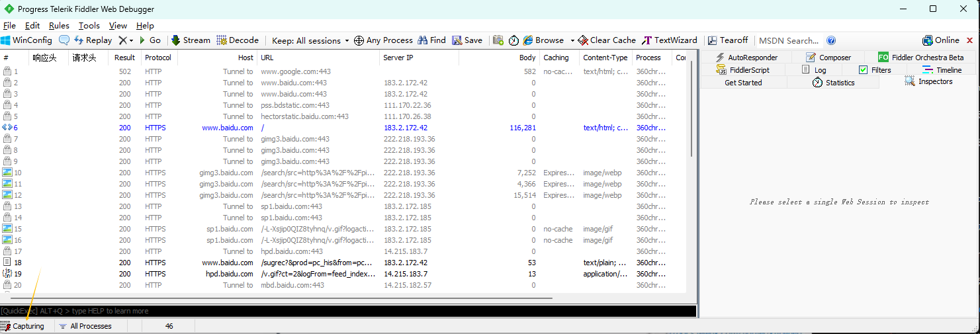Click Browse to launch browser

coord(543,40)
